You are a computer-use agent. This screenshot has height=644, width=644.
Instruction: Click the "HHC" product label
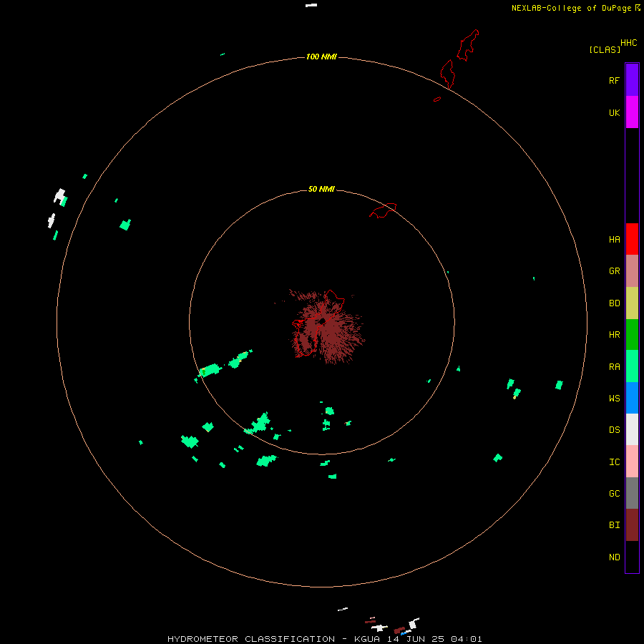pyautogui.click(x=629, y=43)
